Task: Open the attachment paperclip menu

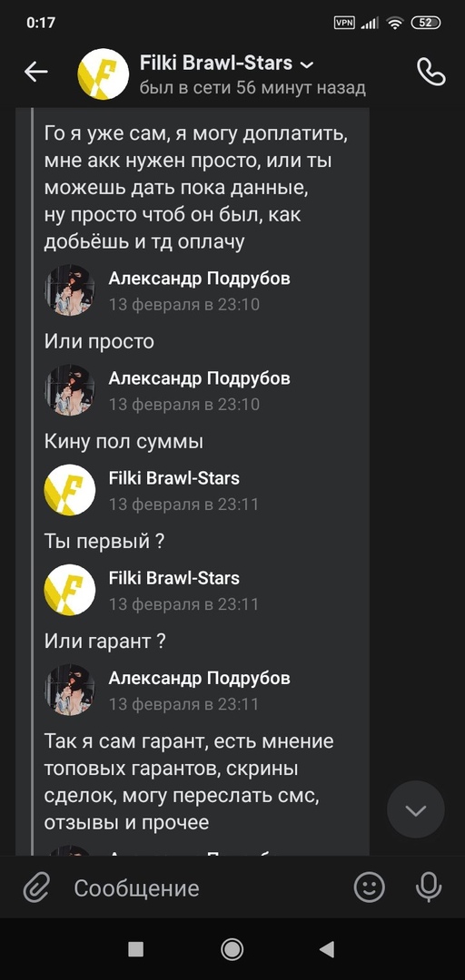Action: [x=36, y=887]
